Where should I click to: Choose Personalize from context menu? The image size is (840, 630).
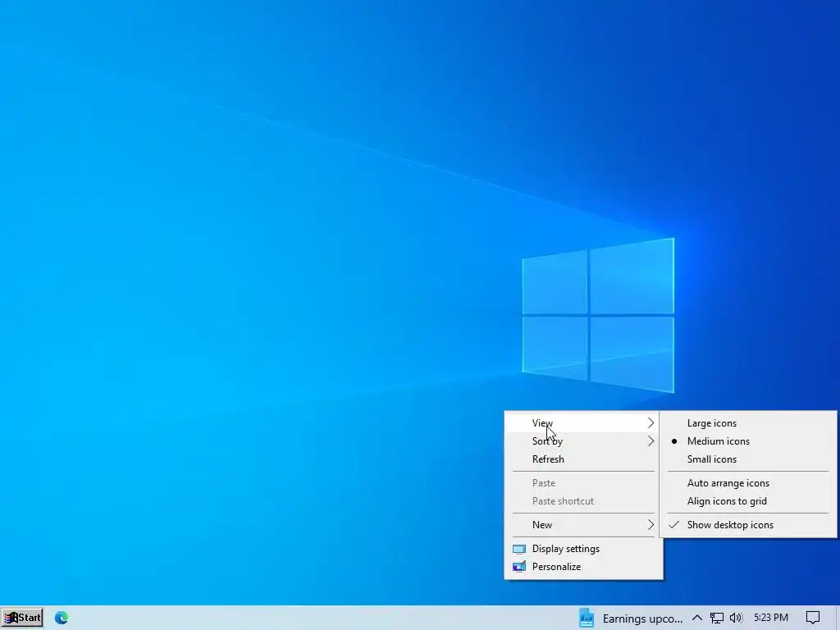click(x=583, y=567)
